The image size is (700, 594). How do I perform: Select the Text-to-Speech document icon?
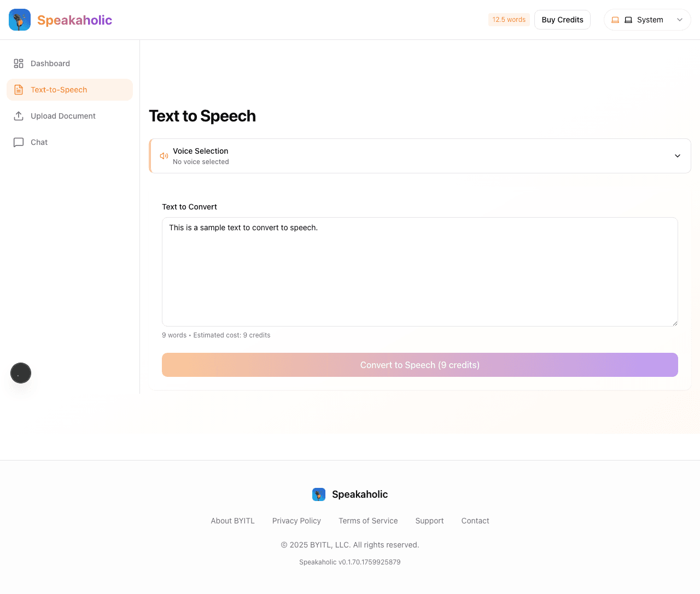(x=18, y=89)
